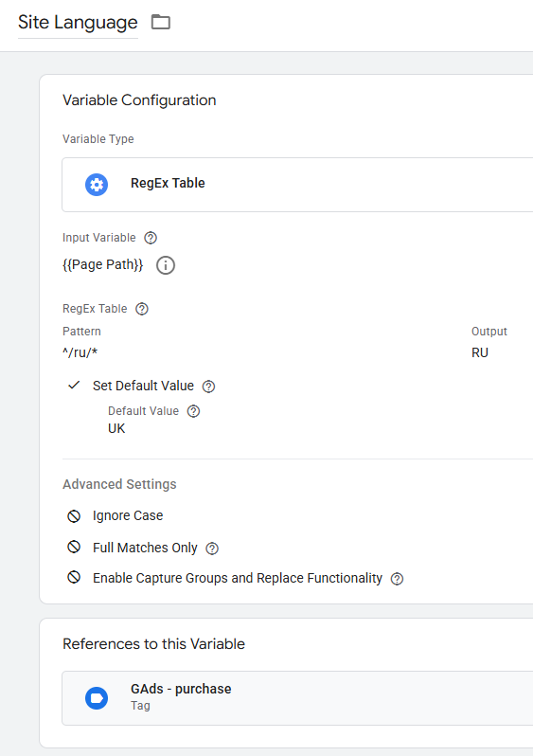
Task: Click the Advanced Settings heading
Action: point(119,484)
